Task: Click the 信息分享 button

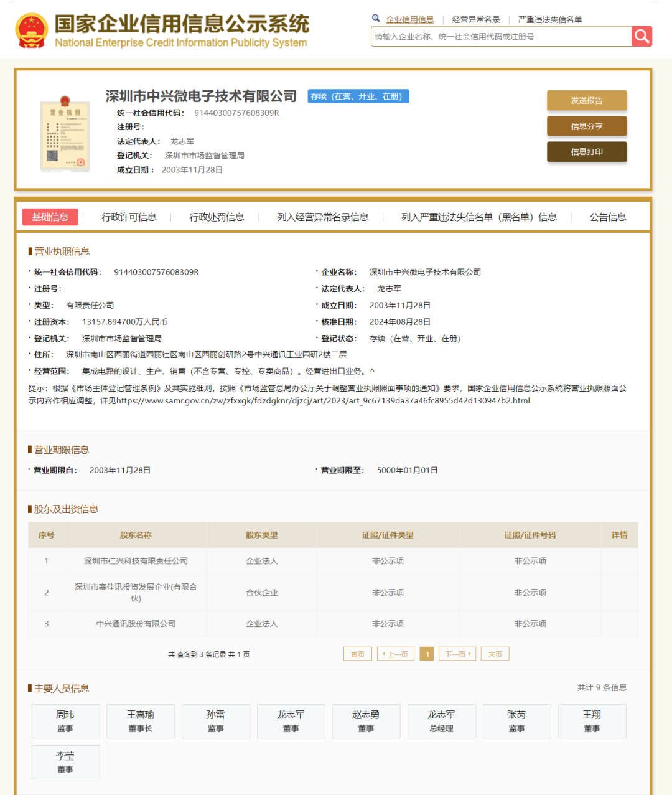Action: (x=587, y=126)
